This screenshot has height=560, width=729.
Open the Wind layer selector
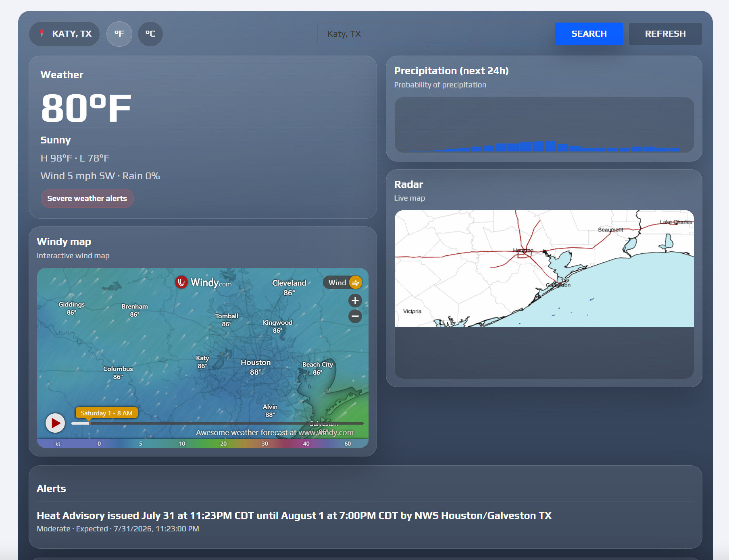(x=342, y=283)
